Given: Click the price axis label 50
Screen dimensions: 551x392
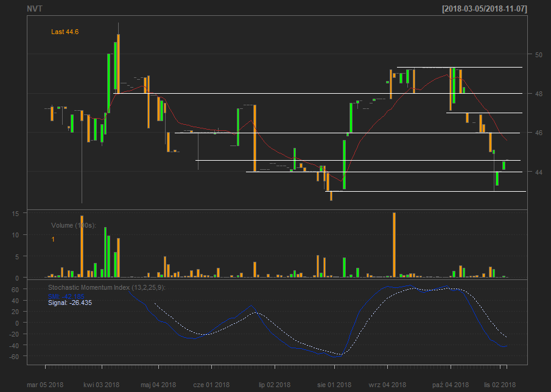Looking at the screenshot, I should pyautogui.click(x=539, y=55).
